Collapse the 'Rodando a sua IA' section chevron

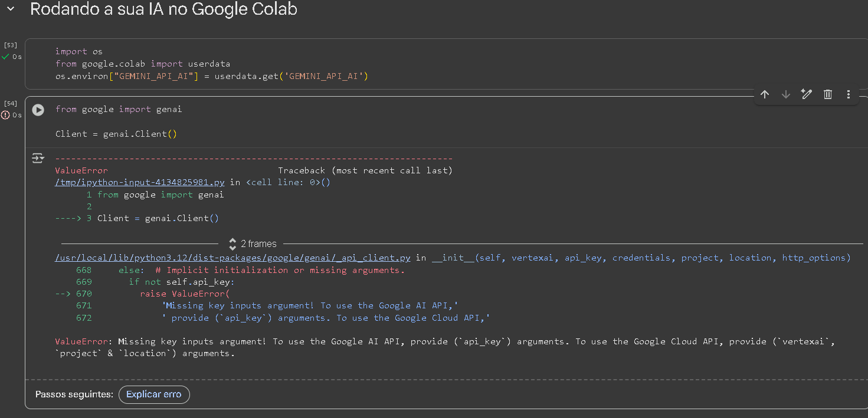[10, 9]
